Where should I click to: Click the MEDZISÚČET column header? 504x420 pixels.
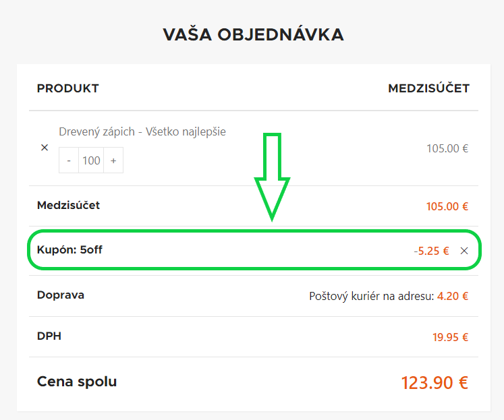(x=429, y=88)
